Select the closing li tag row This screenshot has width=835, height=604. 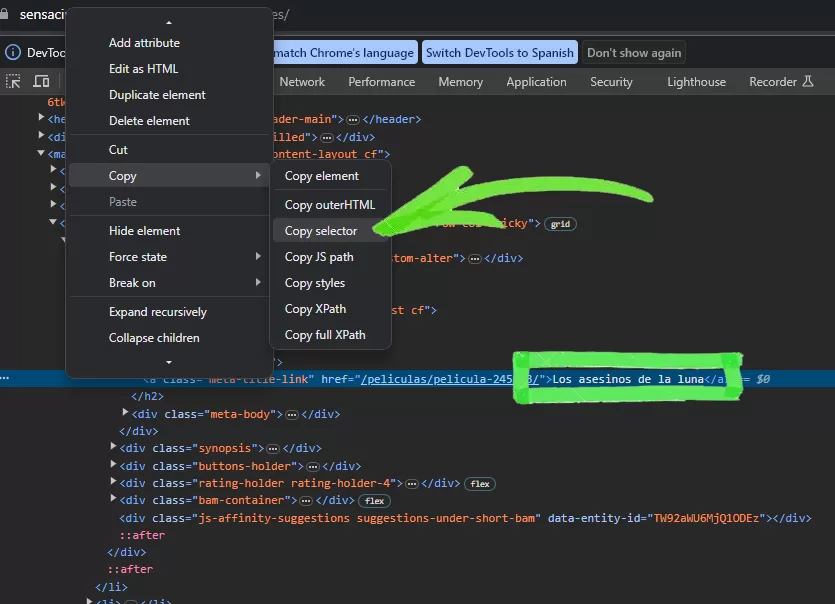[111, 587]
